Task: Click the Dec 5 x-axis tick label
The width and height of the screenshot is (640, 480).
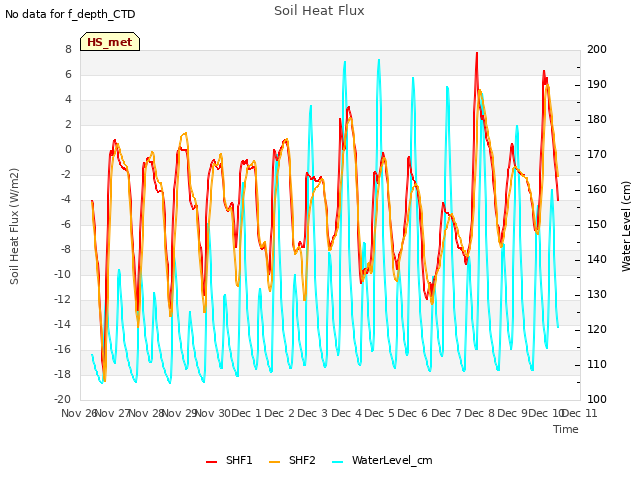Action: pyautogui.click(x=379, y=413)
